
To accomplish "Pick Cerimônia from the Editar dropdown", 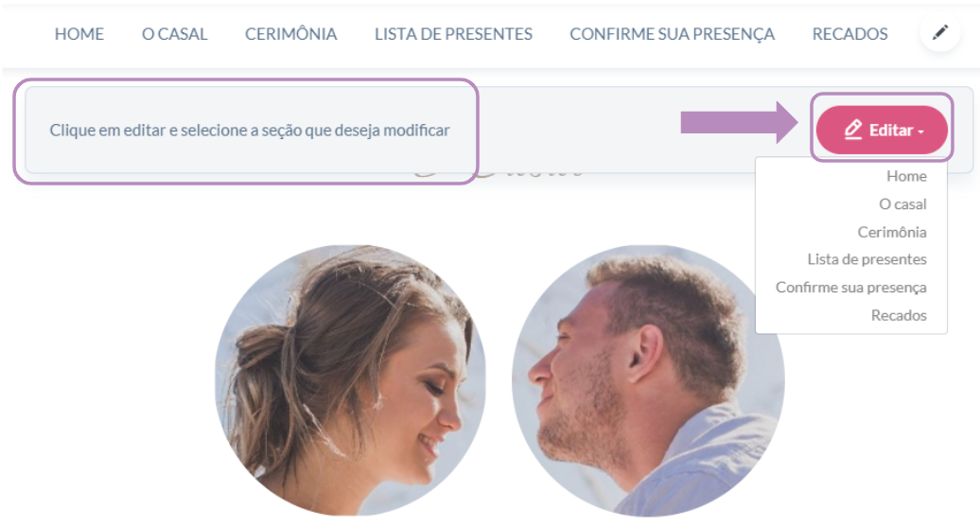I will 892,232.
